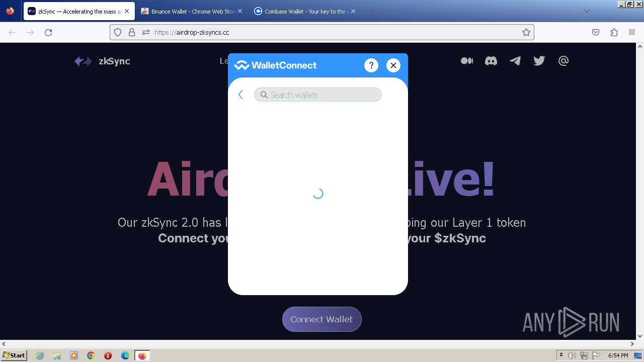644x362 pixels.
Task: Launch Internet Explorer from taskbar
Action: (x=40, y=355)
